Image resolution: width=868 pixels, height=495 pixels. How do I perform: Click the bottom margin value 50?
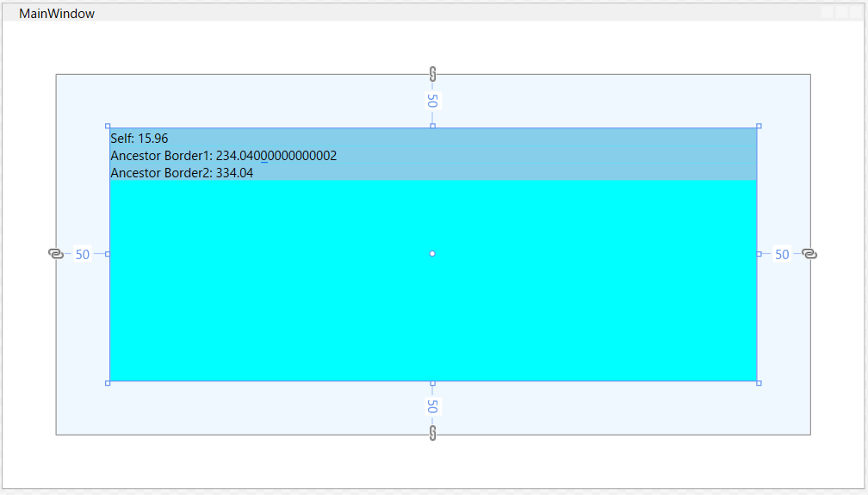click(x=432, y=406)
